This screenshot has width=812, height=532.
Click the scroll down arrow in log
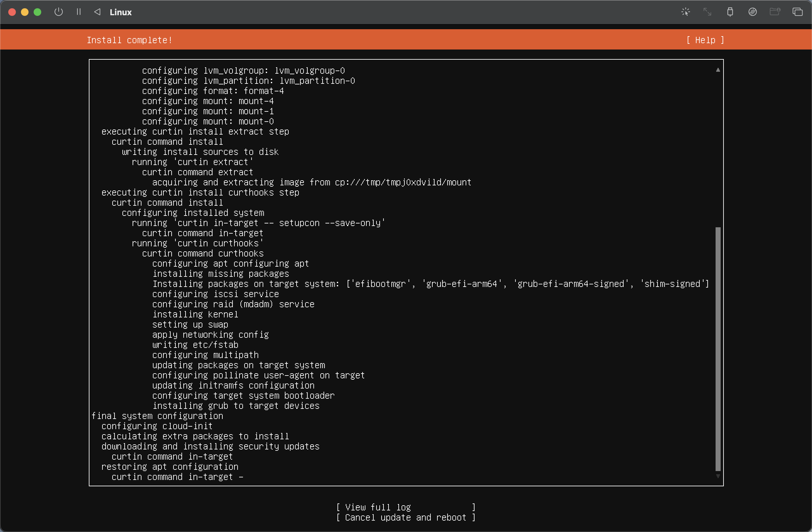(718, 476)
